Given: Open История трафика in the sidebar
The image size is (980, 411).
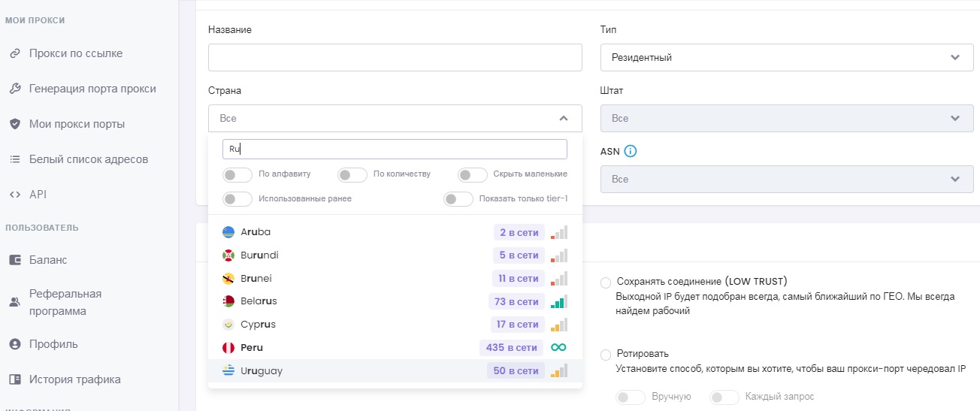Looking at the screenshot, I should (x=74, y=379).
